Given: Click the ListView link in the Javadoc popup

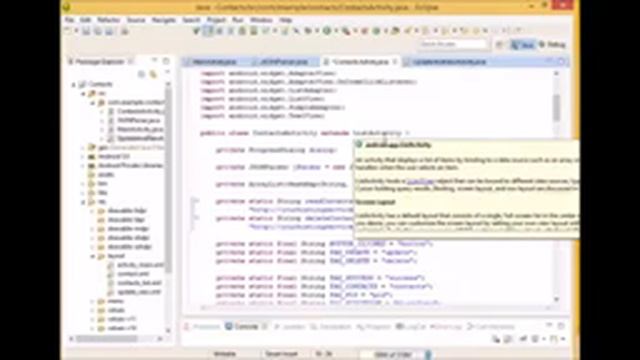Looking at the screenshot, I should [420, 181].
